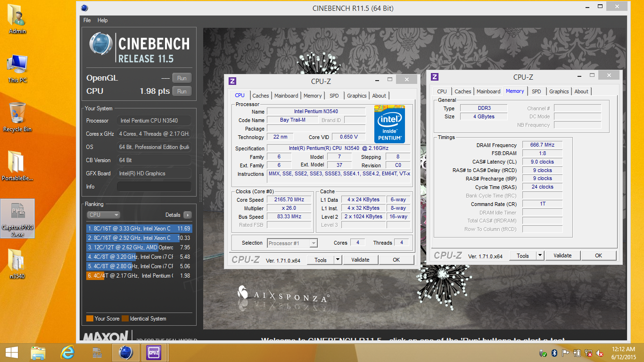Switch to SPD tab in left CPU-Z window
Viewport: 644px width, 362px height.
(x=334, y=96)
